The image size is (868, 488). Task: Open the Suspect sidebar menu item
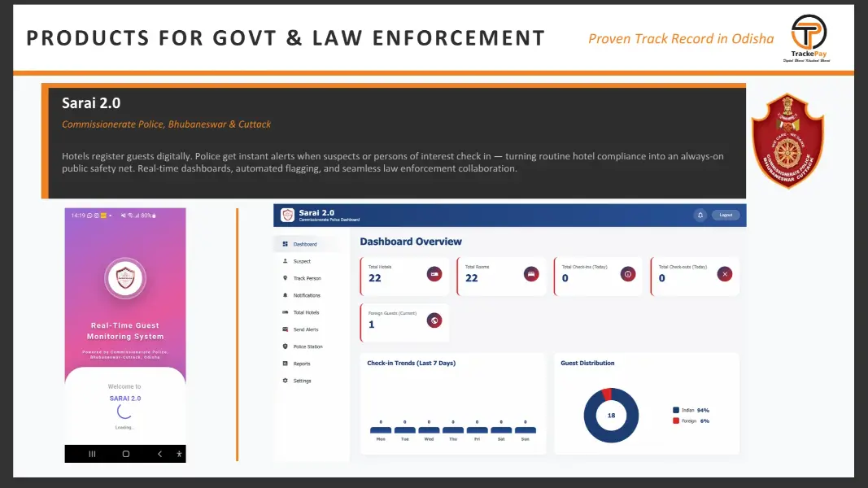click(x=302, y=261)
